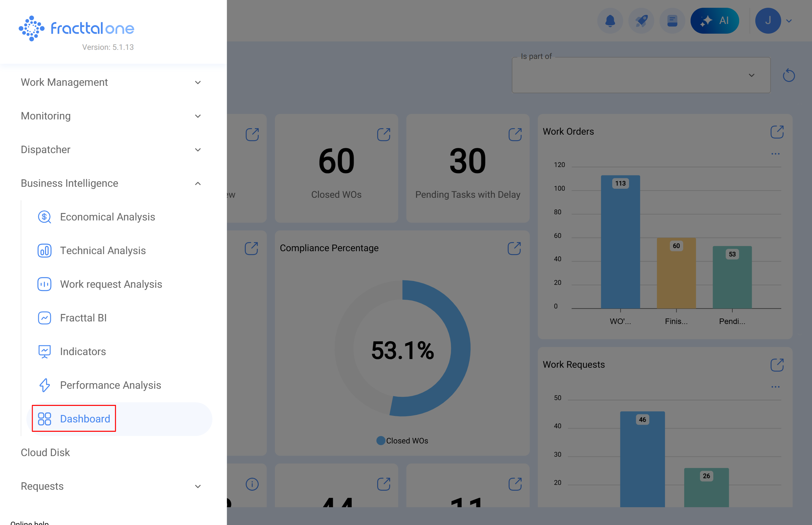
Task: Click the book documentation icon
Action: click(672, 21)
